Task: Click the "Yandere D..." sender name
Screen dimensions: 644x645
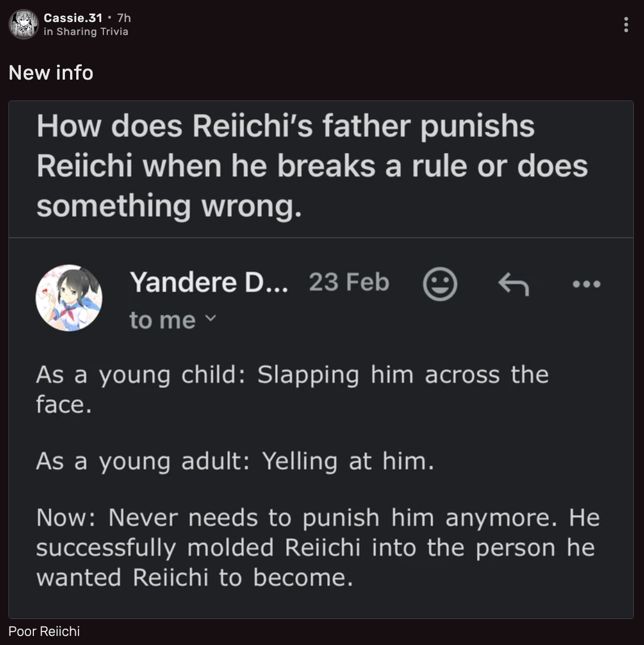Action: click(208, 282)
